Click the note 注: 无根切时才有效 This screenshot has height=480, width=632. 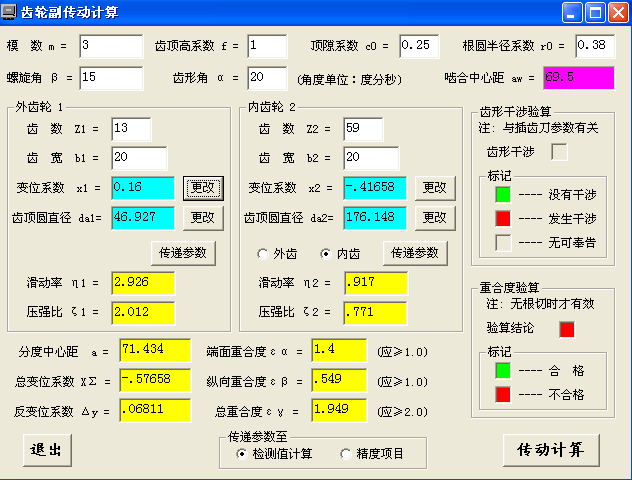click(x=541, y=304)
